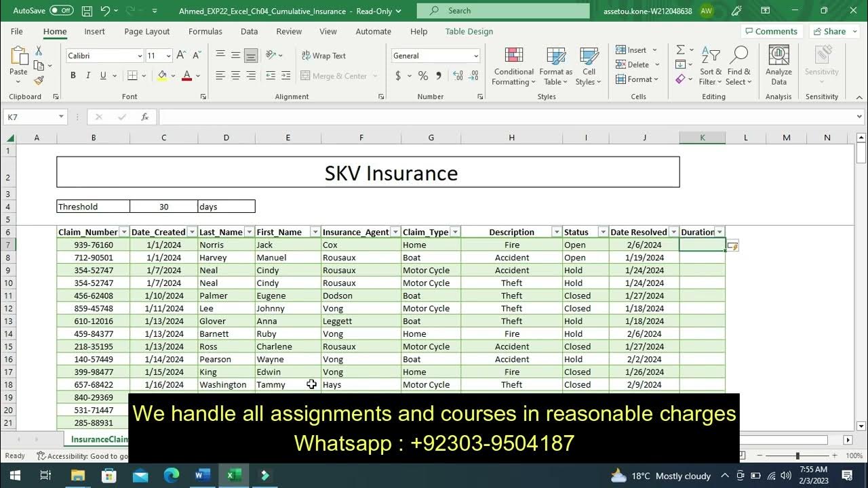Click the Center horizontal alignment icon
Viewport: 868px width, 488px height.
pos(235,76)
